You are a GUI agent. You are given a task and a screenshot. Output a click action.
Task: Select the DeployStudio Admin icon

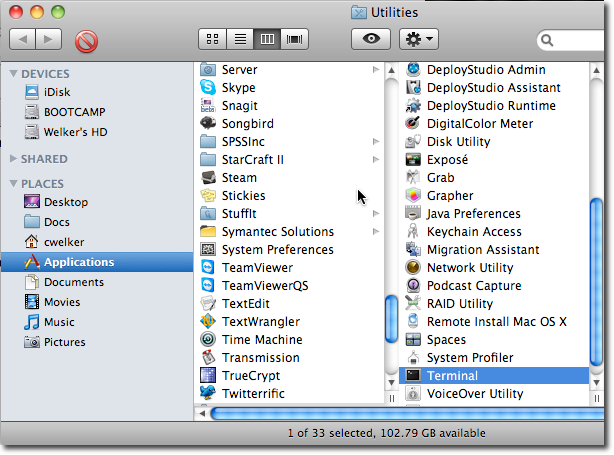point(413,69)
